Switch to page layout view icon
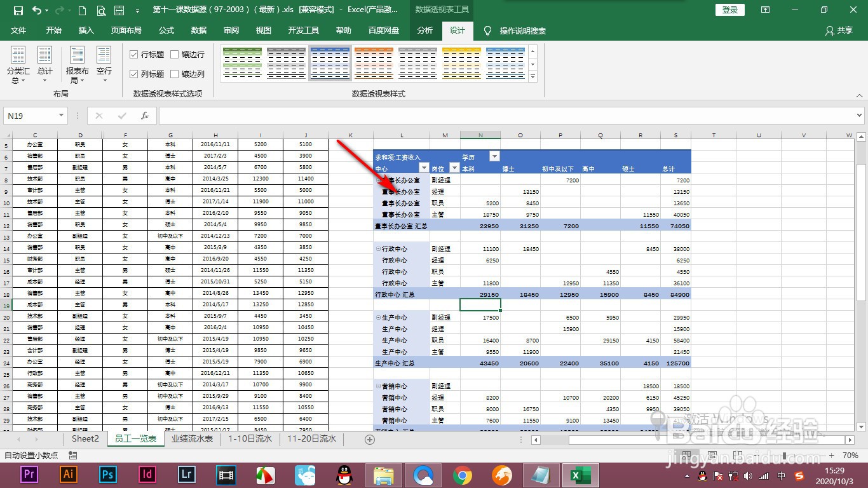The height and width of the screenshot is (488, 868). coord(712,456)
